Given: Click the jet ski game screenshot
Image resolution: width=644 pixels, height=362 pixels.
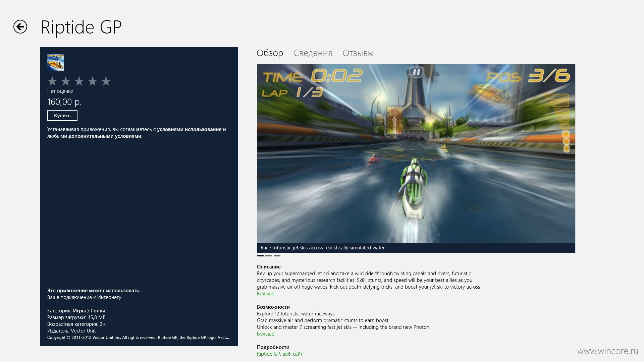Looking at the screenshot, I should coord(416,153).
